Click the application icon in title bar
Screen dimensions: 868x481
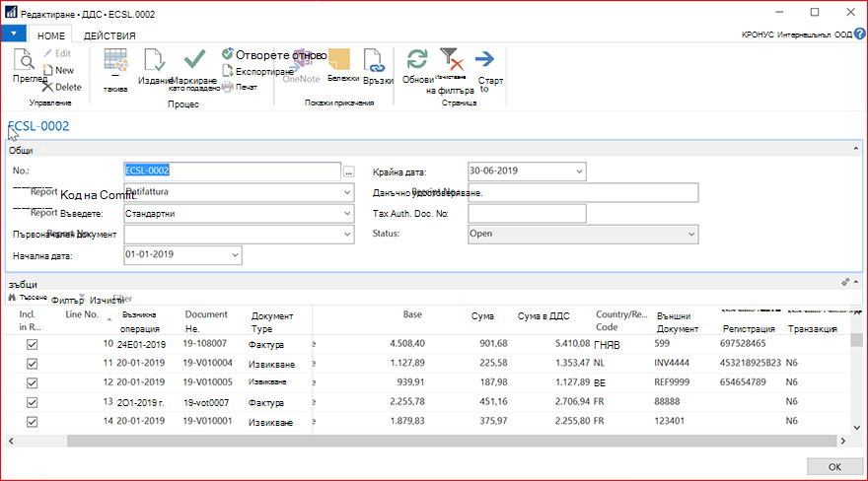11,13
